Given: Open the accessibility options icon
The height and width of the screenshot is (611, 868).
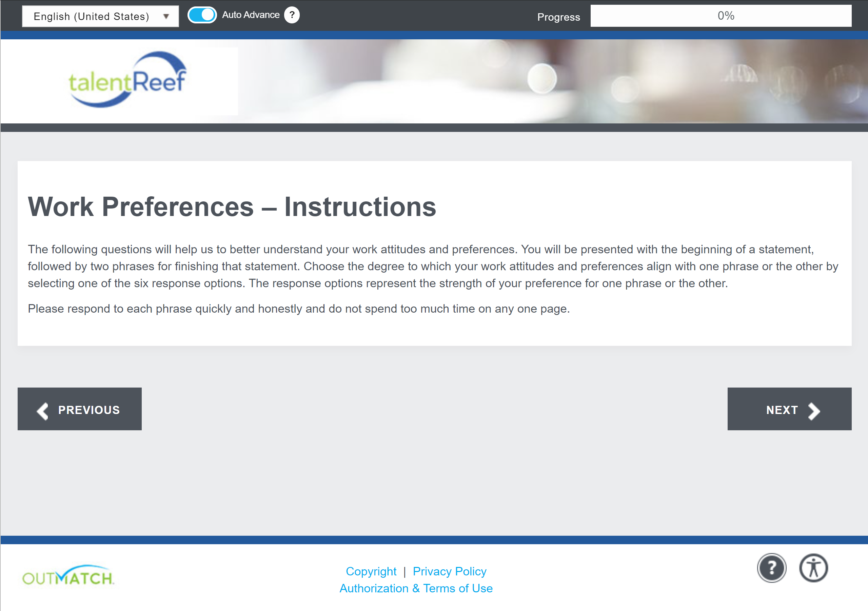Looking at the screenshot, I should tap(813, 568).
